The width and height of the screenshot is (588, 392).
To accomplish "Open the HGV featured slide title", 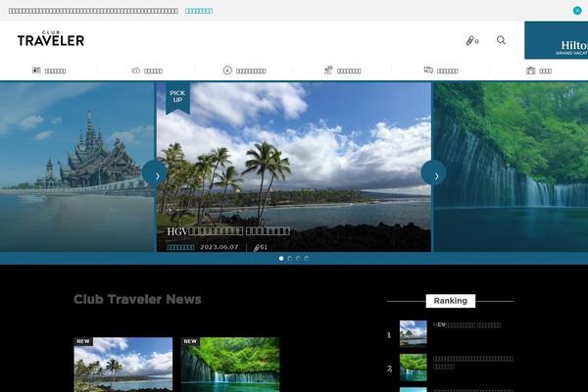I will [228, 231].
